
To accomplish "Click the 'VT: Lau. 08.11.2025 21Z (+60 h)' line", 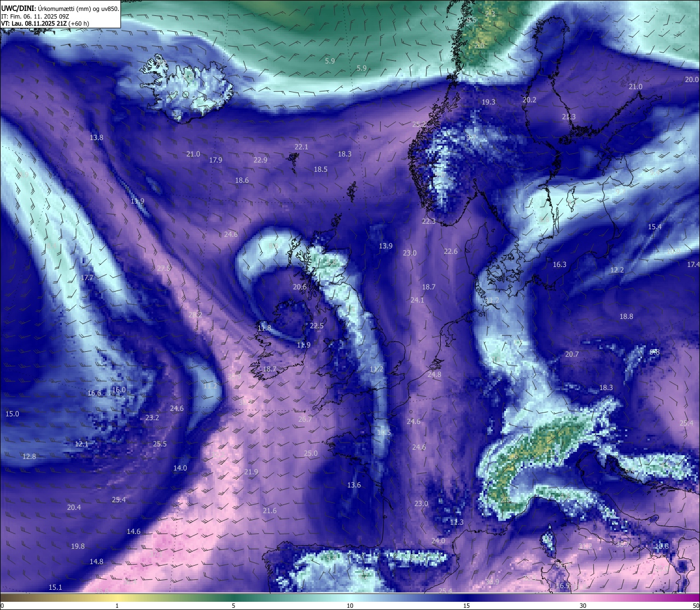I will [45, 24].
